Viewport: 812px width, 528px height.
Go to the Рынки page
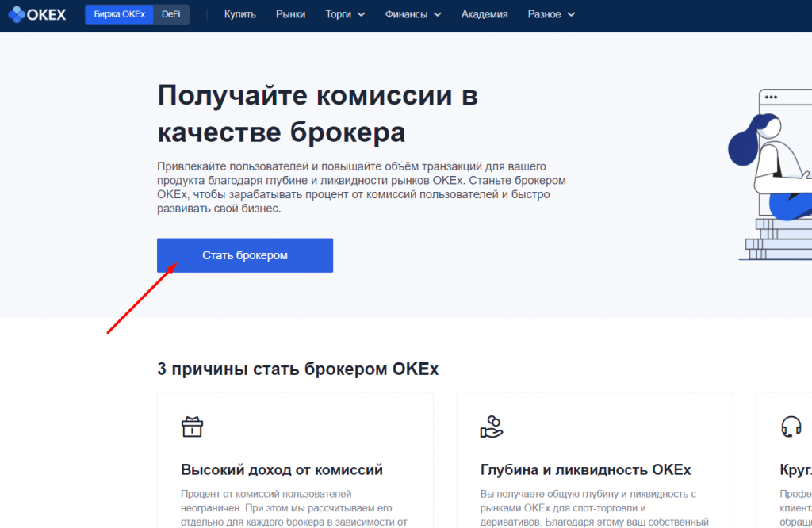290,14
